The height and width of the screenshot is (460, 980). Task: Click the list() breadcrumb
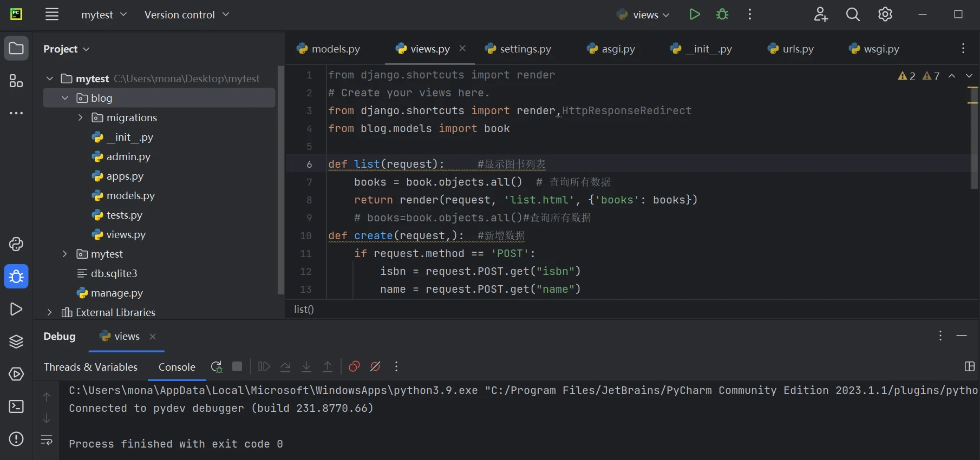304,309
